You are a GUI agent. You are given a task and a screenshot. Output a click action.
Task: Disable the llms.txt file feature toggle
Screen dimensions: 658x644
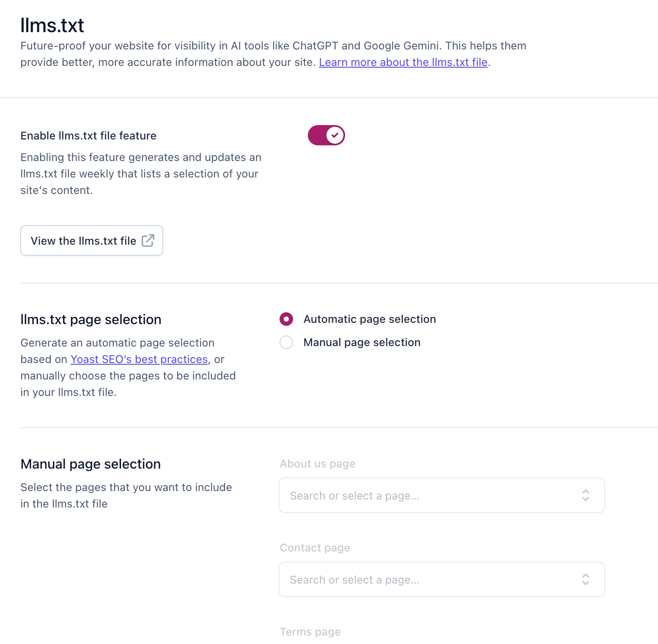point(326,135)
